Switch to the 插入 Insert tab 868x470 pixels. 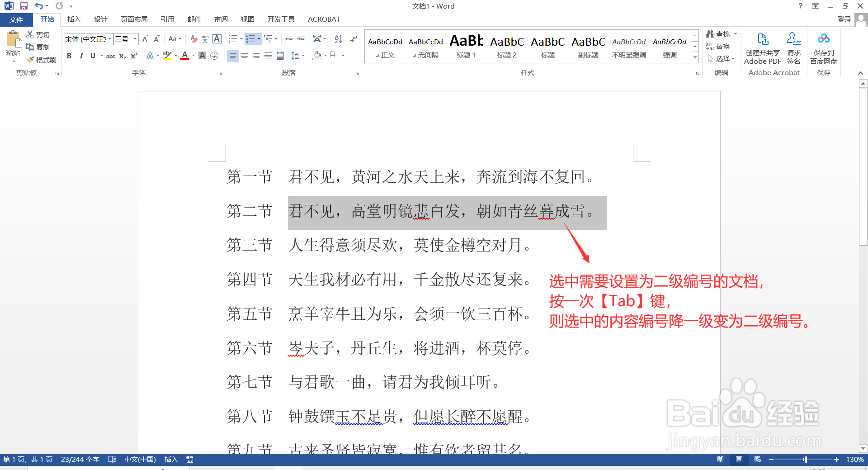click(x=74, y=19)
